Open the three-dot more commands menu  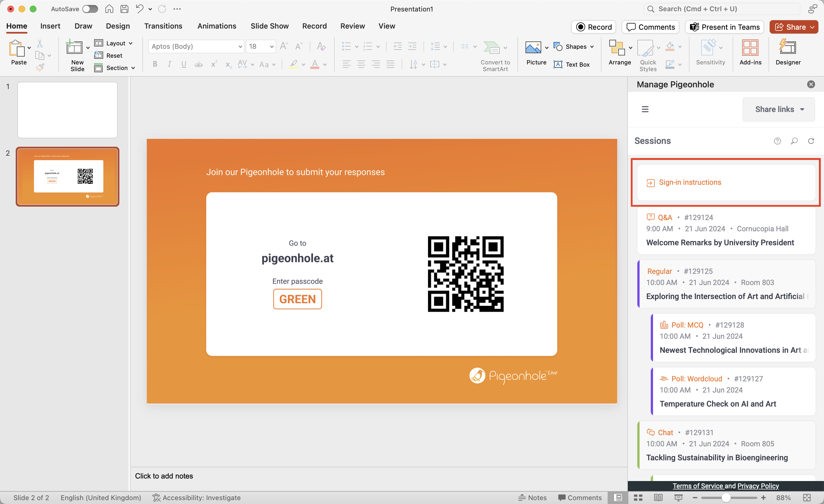pos(177,9)
